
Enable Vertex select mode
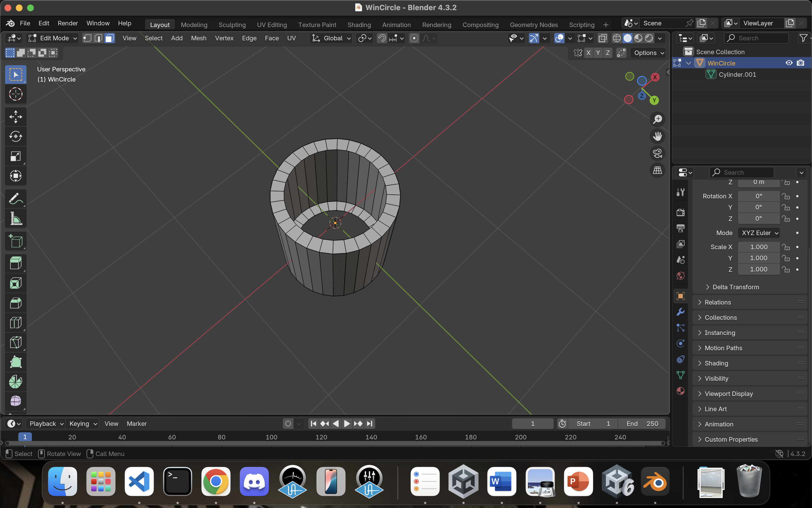(x=87, y=38)
